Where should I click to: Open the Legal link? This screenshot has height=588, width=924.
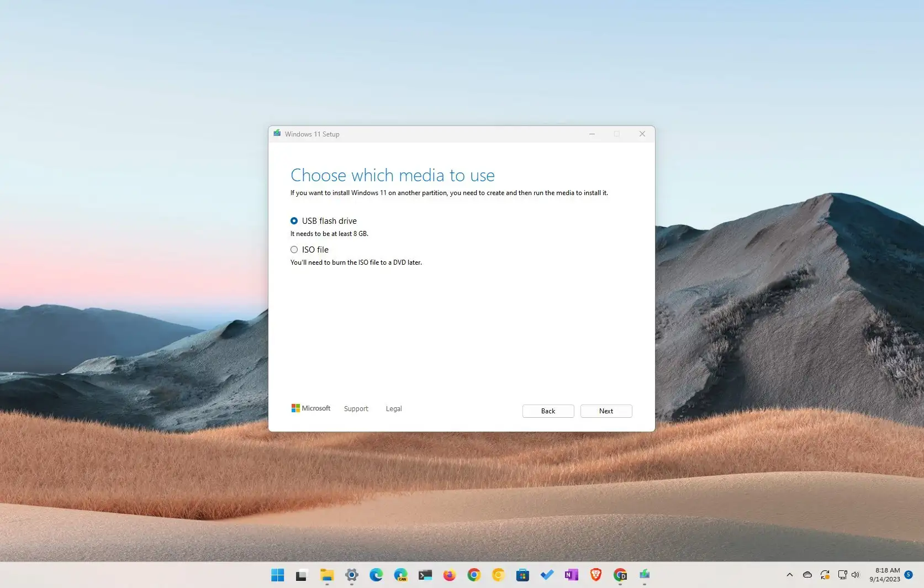394,409
